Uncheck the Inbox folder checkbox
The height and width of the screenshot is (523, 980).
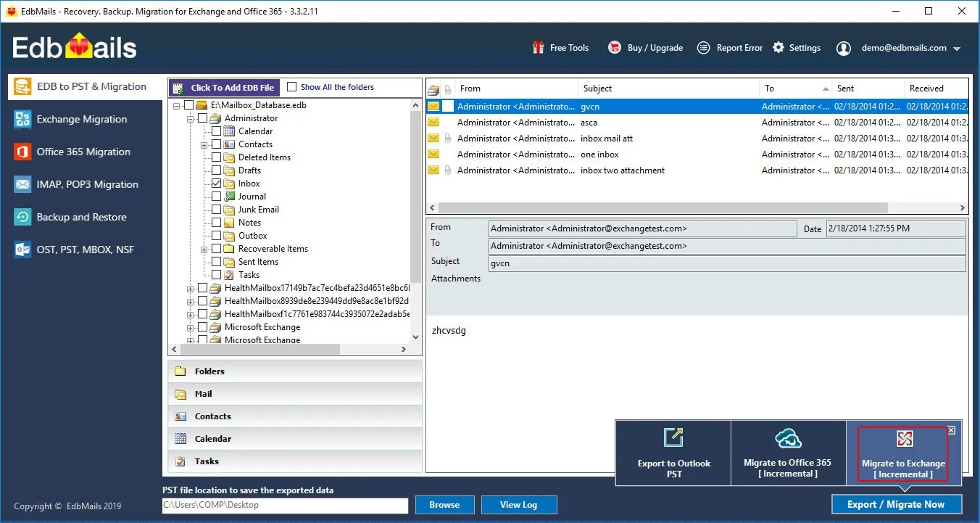pos(216,184)
